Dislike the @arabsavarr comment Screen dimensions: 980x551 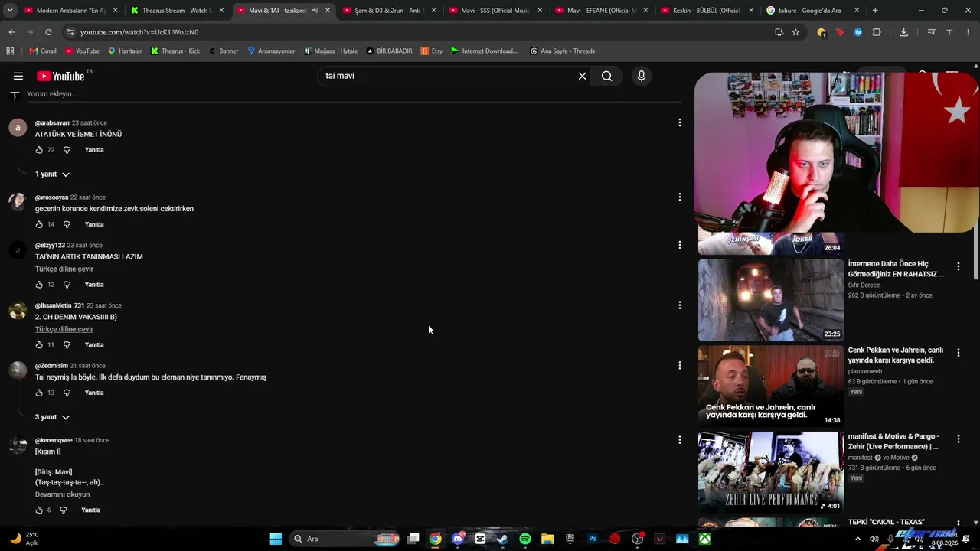coord(67,150)
